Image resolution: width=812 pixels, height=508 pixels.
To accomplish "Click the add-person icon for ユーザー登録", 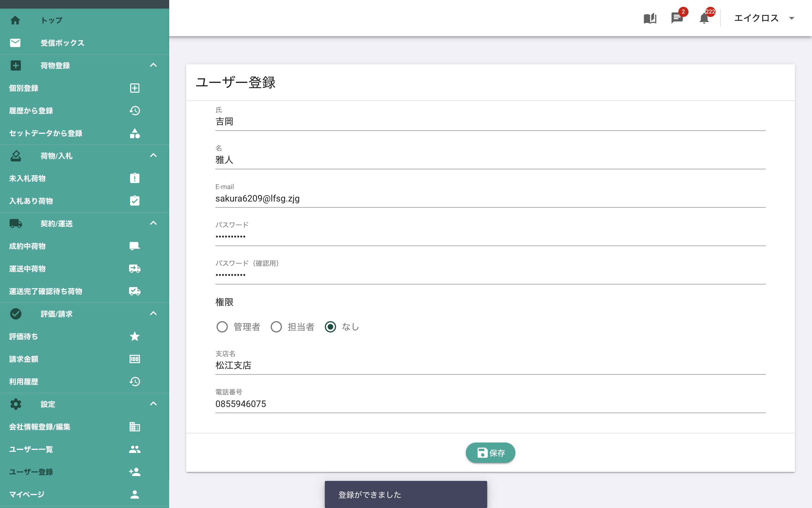I will (x=134, y=472).
